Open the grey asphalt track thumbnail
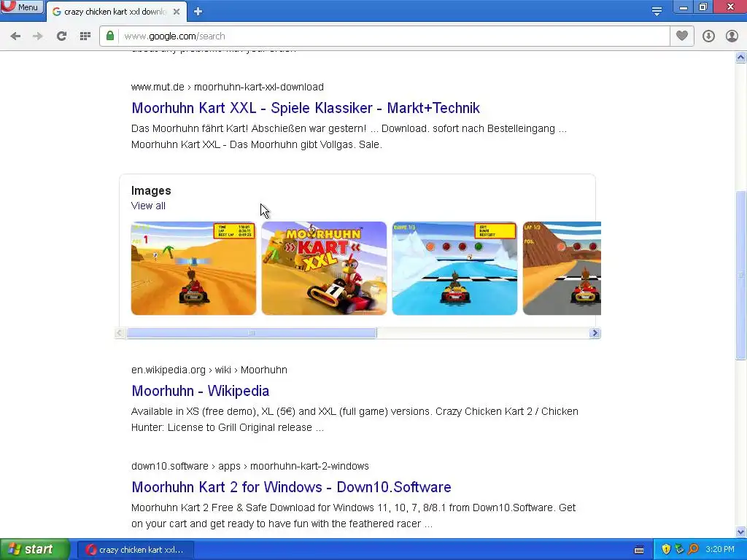 pos(562,268)
